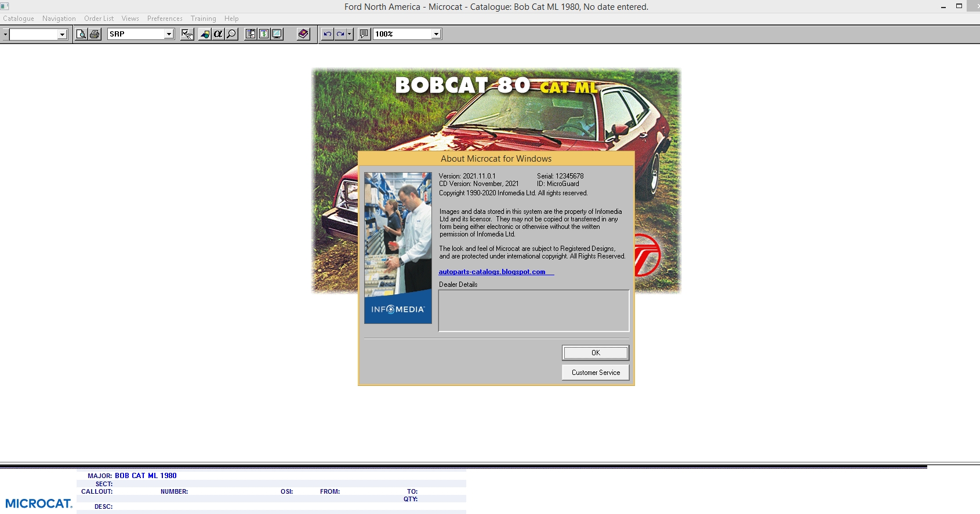Click the monitor display view icon

pyautogui.click(x=277, y=34)
